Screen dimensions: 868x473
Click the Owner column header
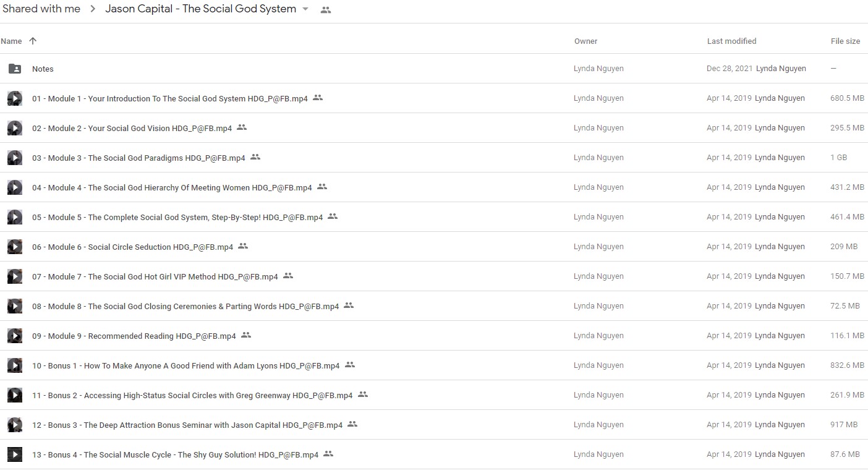[x=585, y=41]
